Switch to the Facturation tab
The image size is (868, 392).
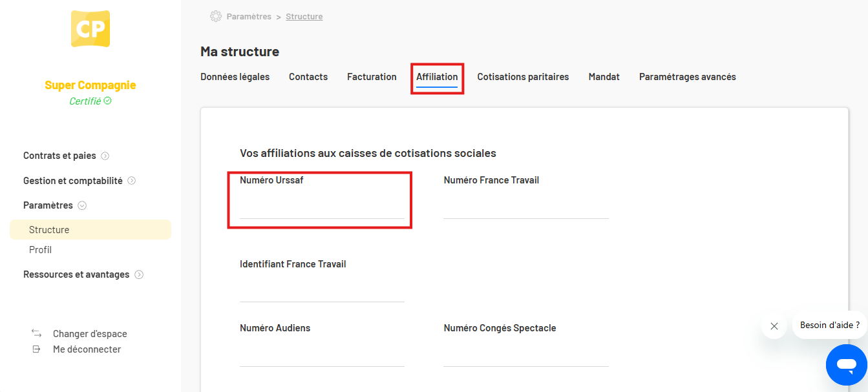[x=372, y=77]
